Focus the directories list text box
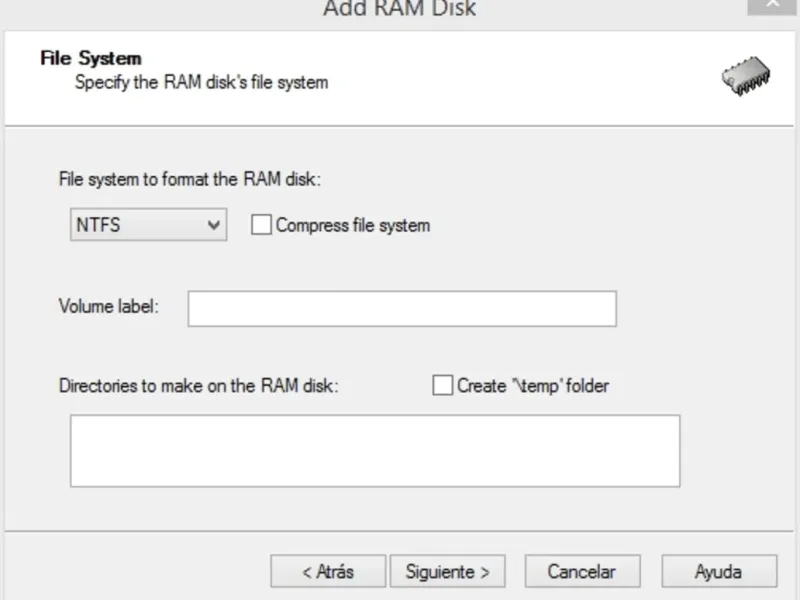 click(375, 451)
